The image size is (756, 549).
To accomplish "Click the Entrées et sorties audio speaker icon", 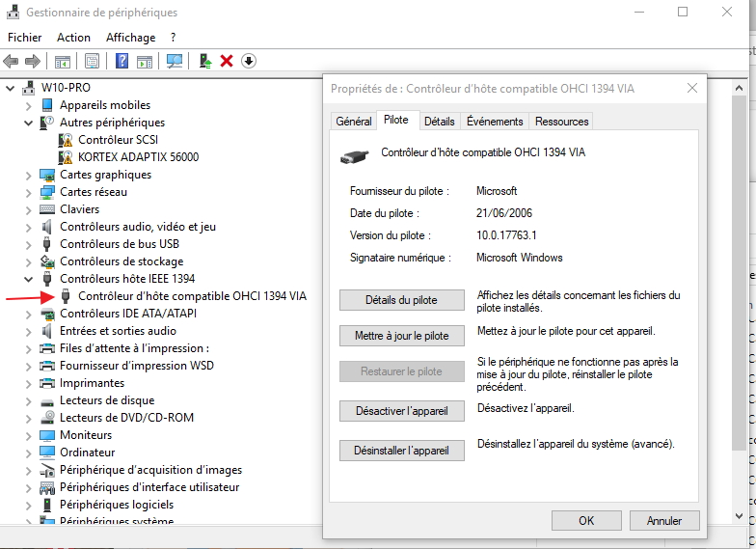I will tap(46, 331).
